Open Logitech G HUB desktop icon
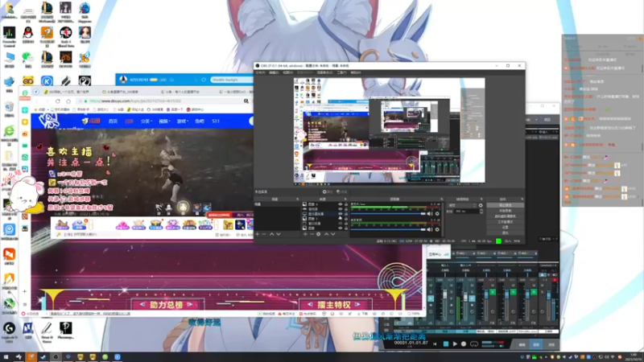This screenshot has height=362, width=644. pyautogui.click(x=9, y=331)
